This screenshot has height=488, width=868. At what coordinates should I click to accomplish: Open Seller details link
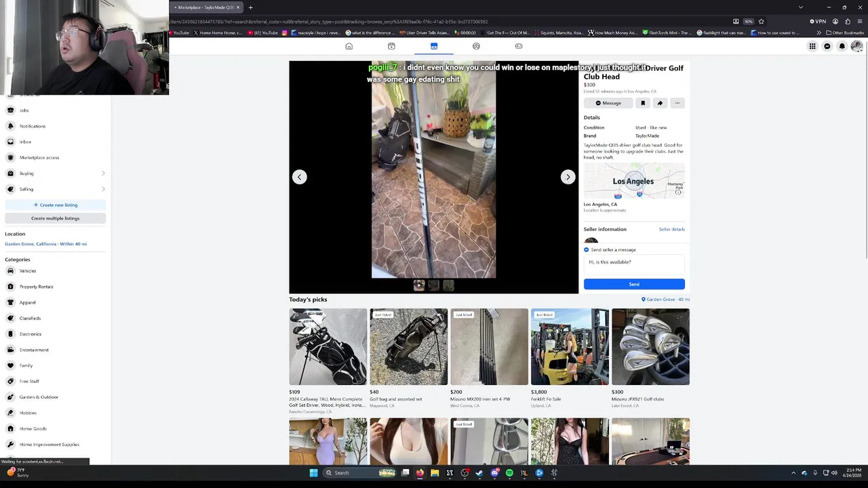click(671, 229)
